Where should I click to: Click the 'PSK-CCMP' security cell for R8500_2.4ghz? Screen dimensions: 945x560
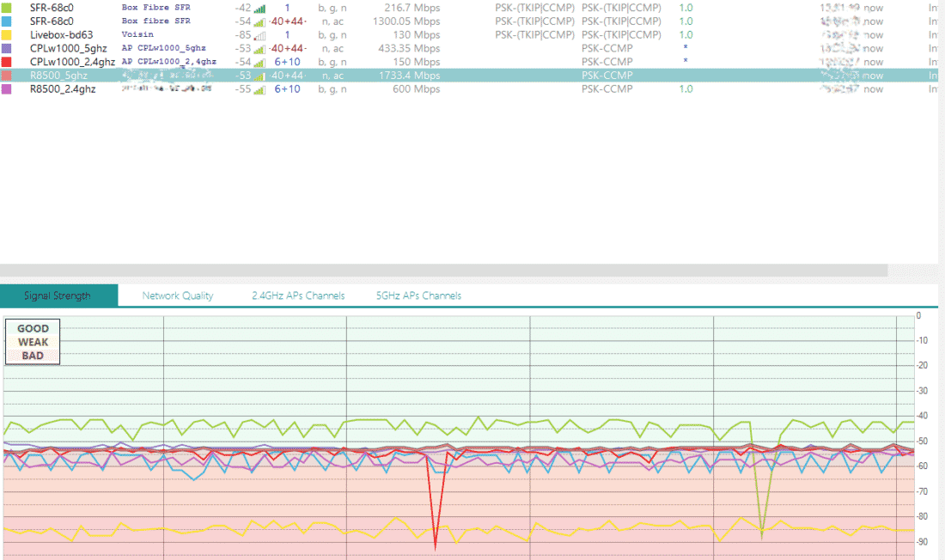(607, 88)
